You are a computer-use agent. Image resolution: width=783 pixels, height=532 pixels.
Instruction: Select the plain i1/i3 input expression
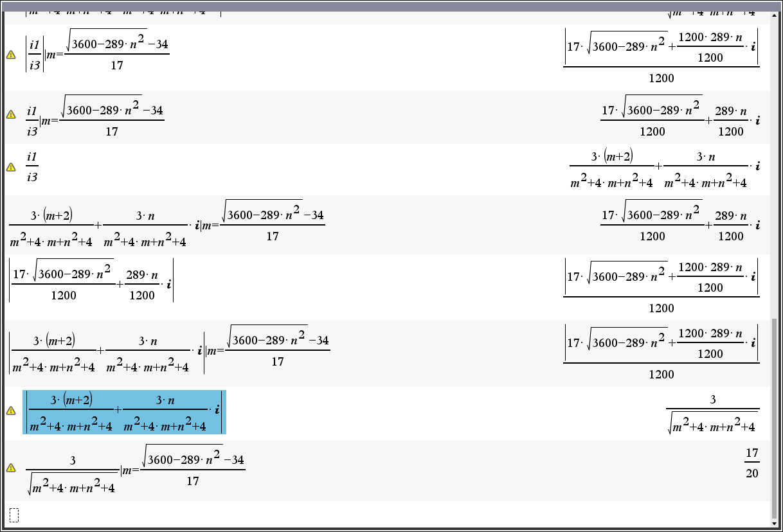click(32, 167)
